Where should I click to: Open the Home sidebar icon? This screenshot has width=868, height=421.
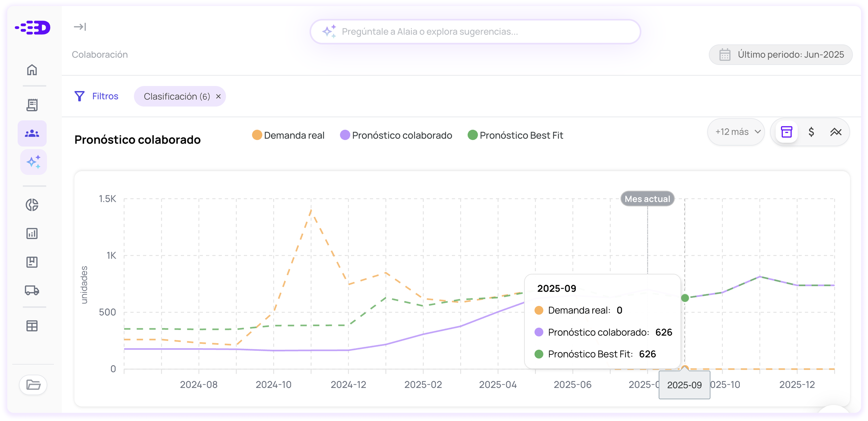tap(32, 70)
